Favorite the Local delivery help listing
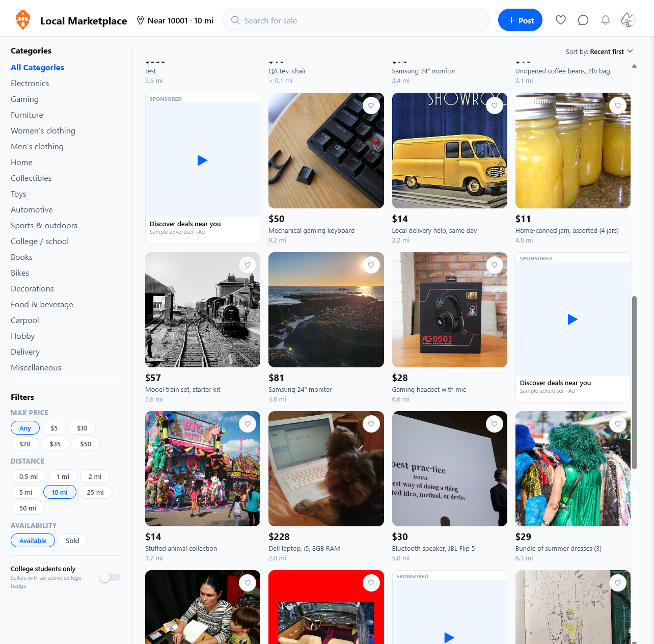Screen dimensions: 654x644 pyautogui.click(x=495, y=105)
